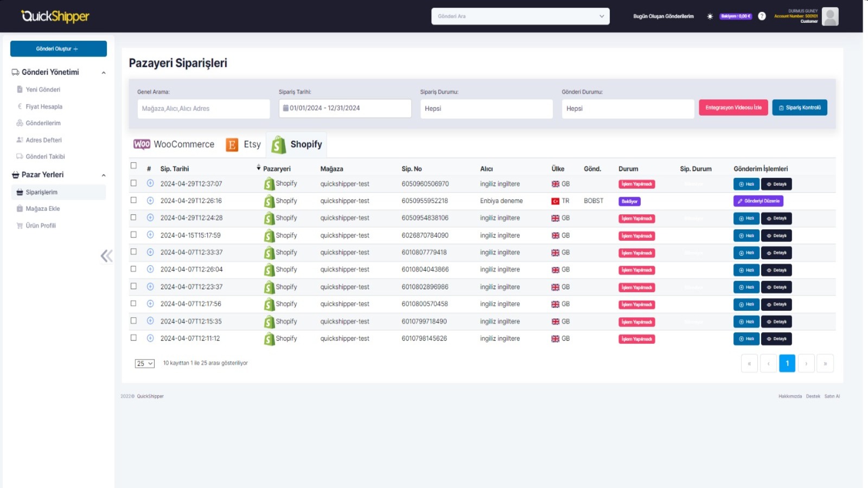Open Gönderilerim in sidebar
The width and height of the screenshot is (868, 488).
pyautogui.click(x=43, y=123)
